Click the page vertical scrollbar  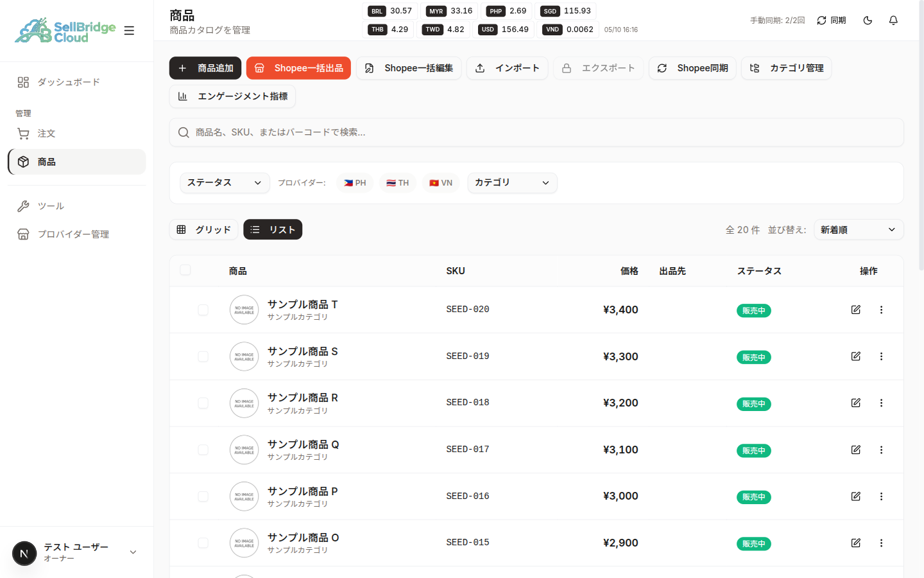click(921, 135)
